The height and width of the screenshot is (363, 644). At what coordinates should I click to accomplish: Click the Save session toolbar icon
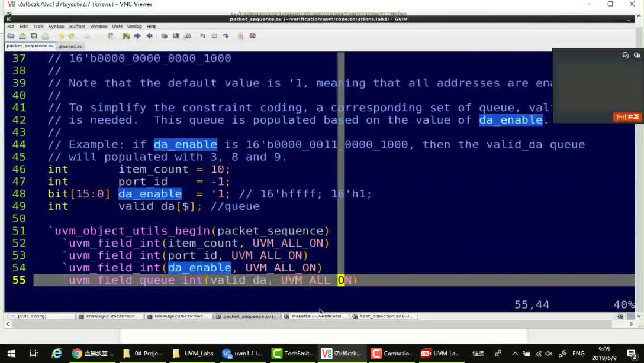(x=176, y=36)
